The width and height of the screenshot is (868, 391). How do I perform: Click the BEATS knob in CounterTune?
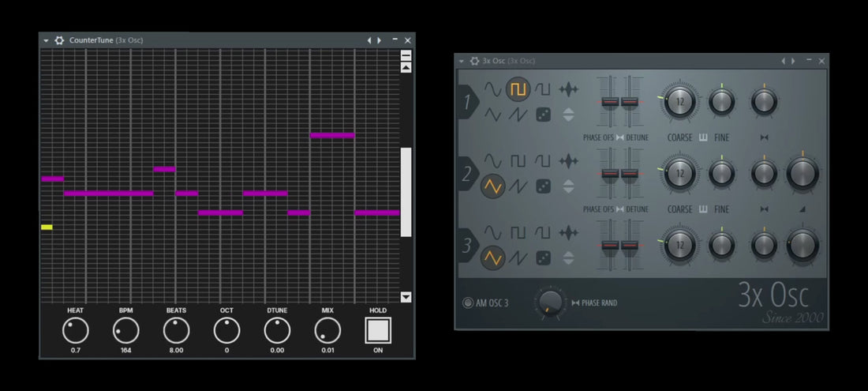pyautogui.click(x=176, y=331)
